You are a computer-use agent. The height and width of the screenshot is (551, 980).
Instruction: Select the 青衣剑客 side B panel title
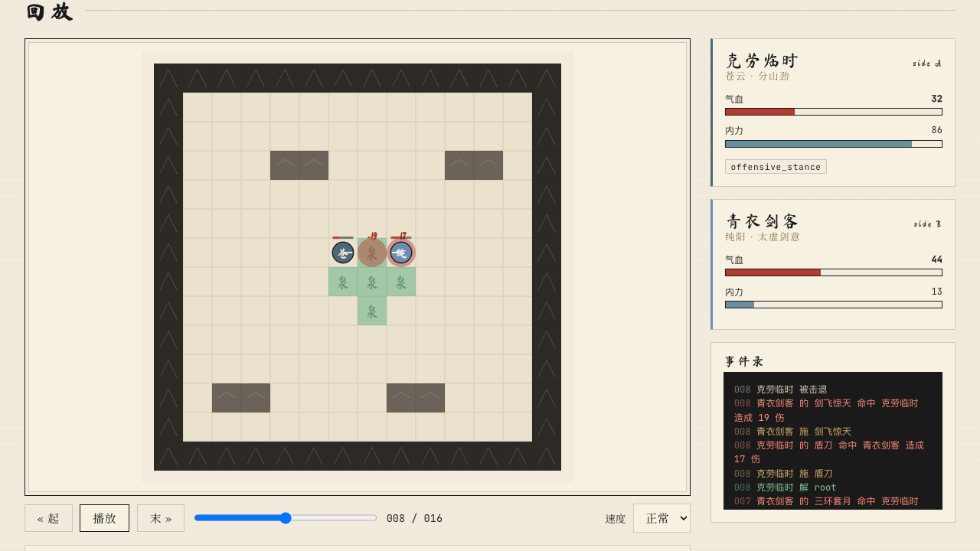[x=762, y=221]
